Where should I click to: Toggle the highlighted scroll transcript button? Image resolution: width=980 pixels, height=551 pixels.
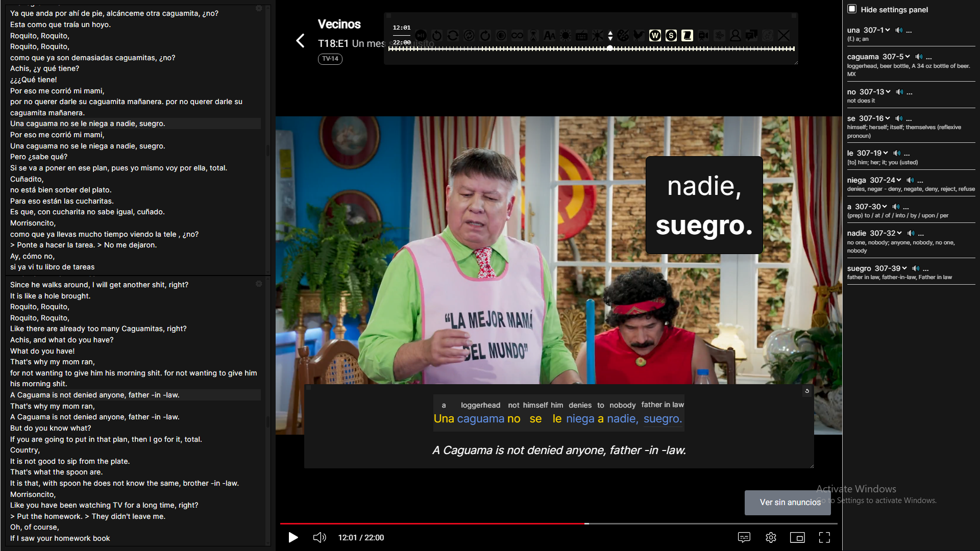coord(687,35)
